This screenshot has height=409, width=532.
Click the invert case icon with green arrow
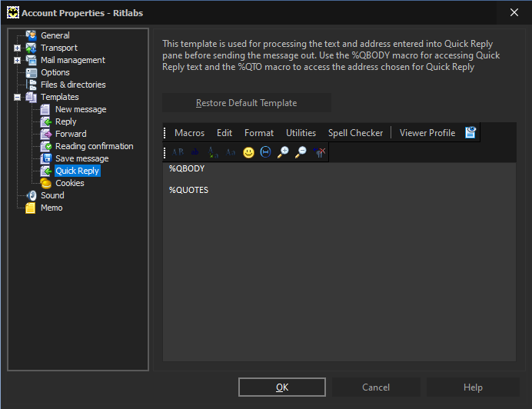click(213, 152)
